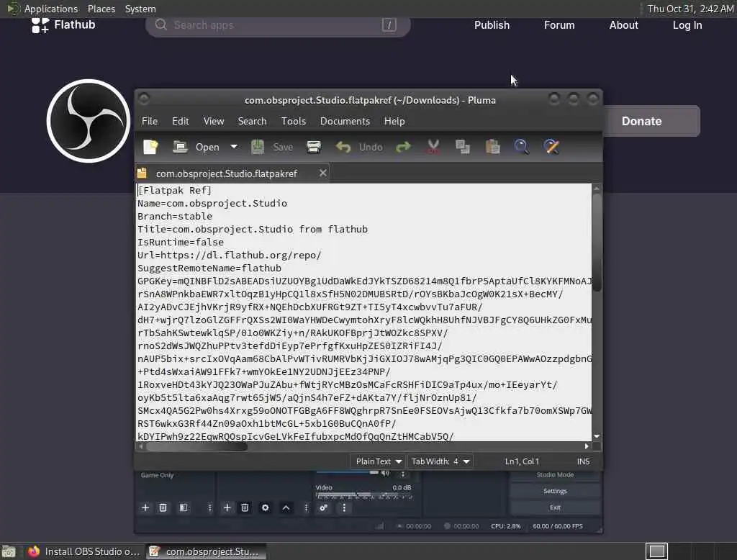Open the Tab Width dropdown
Screen dimensions: 737x560
pos(440,461)
